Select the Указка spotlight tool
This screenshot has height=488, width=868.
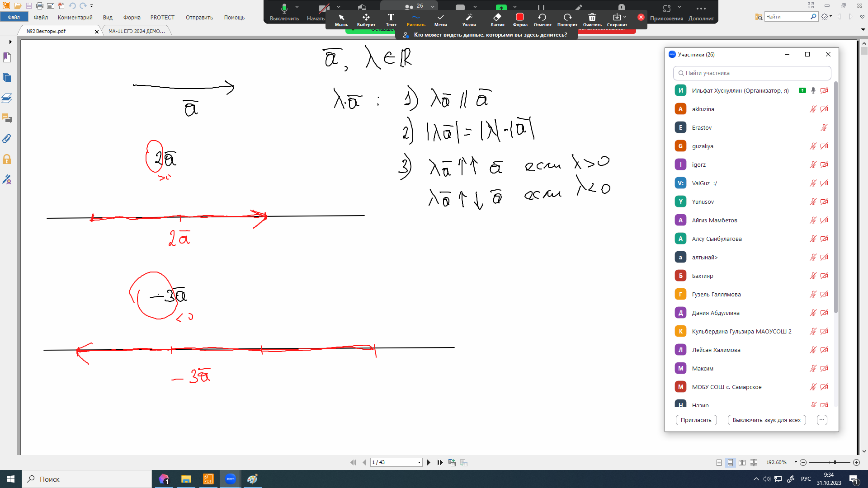click(x=469, y=19)
